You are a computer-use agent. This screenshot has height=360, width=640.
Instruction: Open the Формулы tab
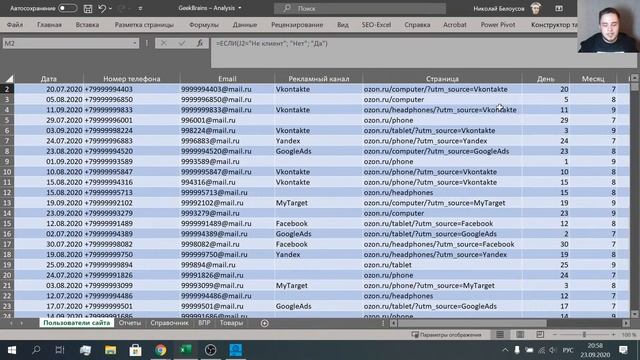coord(204,25)
